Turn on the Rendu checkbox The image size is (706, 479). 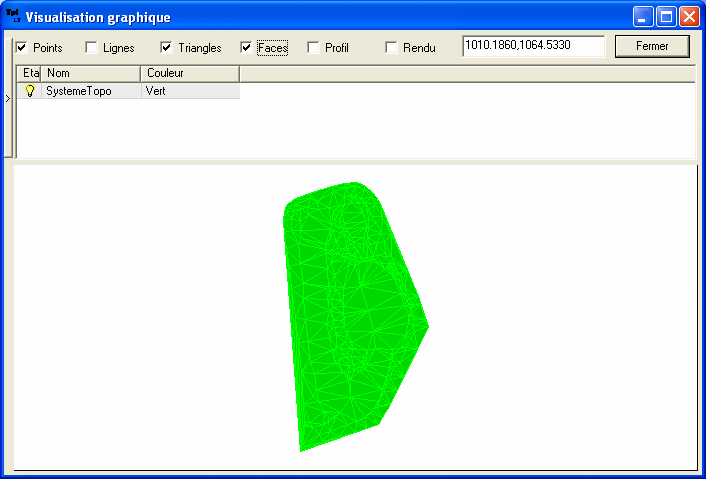[x=391, y=47]
